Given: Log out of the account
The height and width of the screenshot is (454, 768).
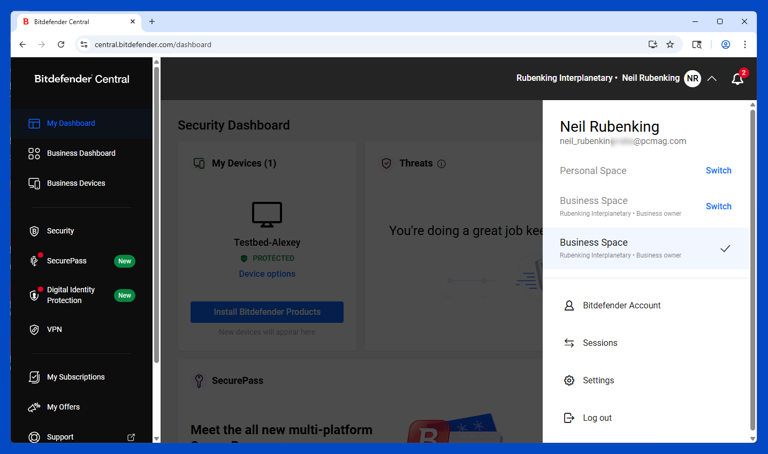Looking at the screenshot, I should pyautogui.click(x=597, y=418).
